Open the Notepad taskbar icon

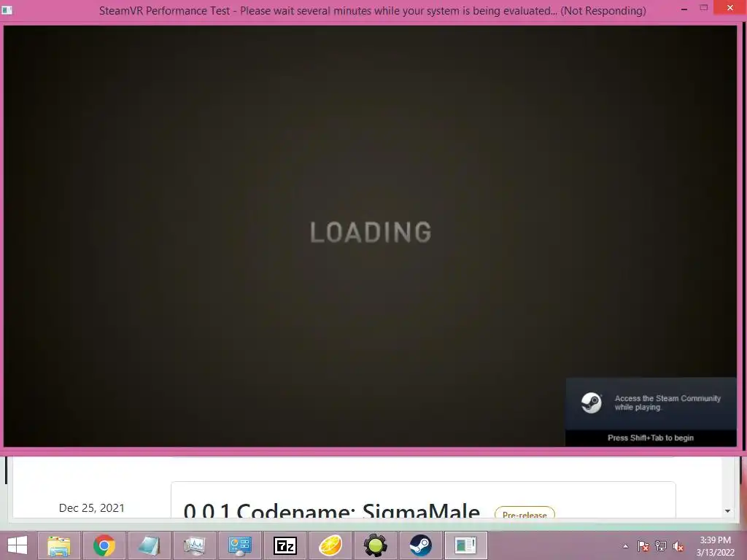click(x=149, y=545)
